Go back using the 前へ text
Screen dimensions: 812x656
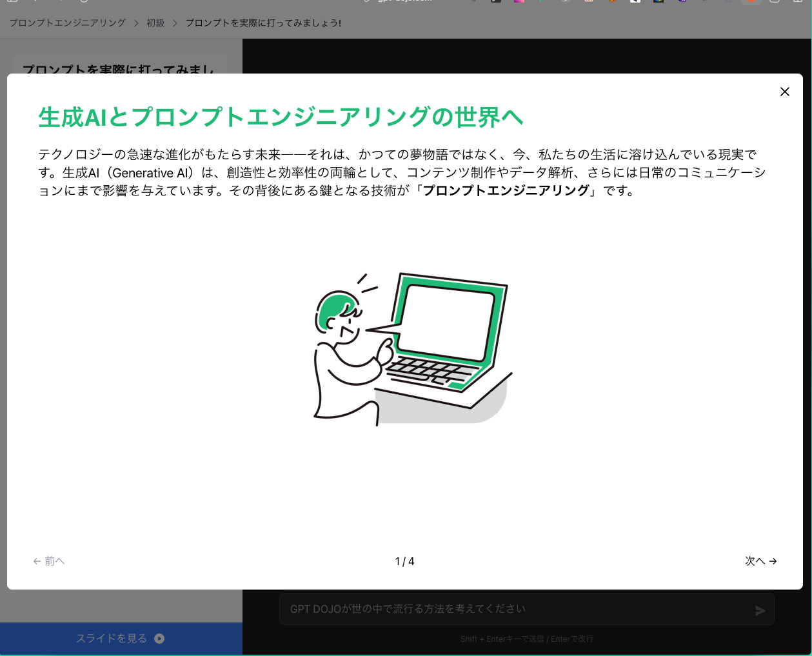point(55,561)
